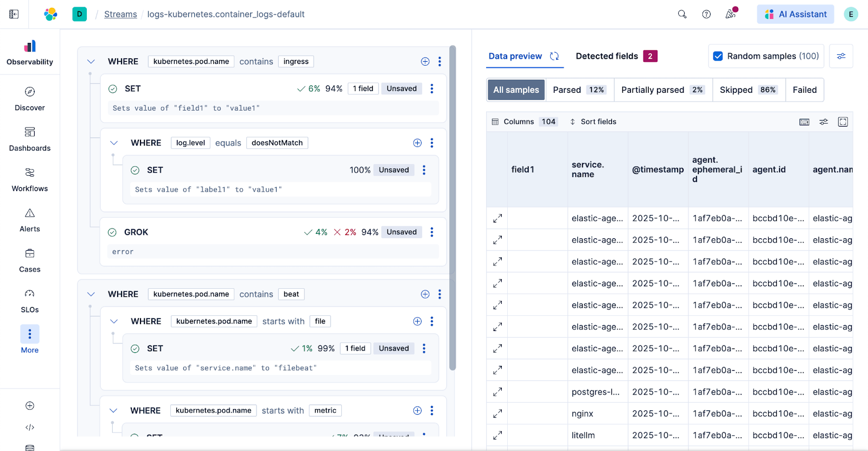Open the AI Assistant
Image resolution: width=868 pixels, height=451 pixels.
point(796,14)
